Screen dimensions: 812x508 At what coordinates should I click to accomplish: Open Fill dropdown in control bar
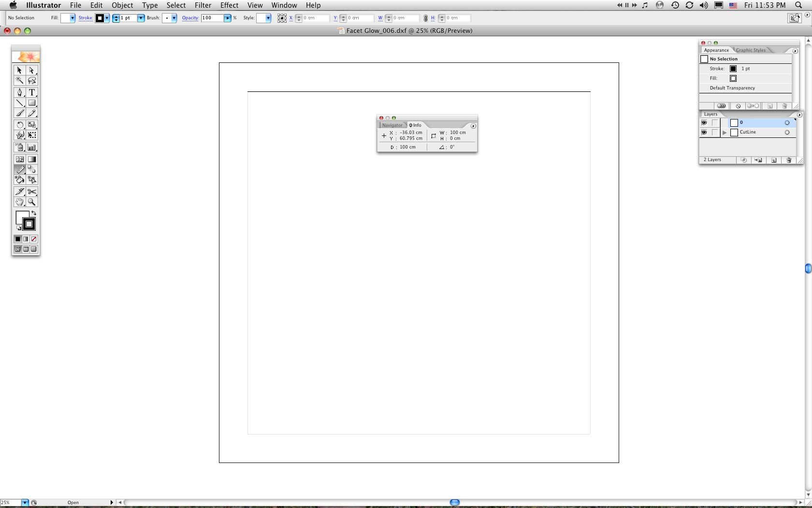[72, 18]
